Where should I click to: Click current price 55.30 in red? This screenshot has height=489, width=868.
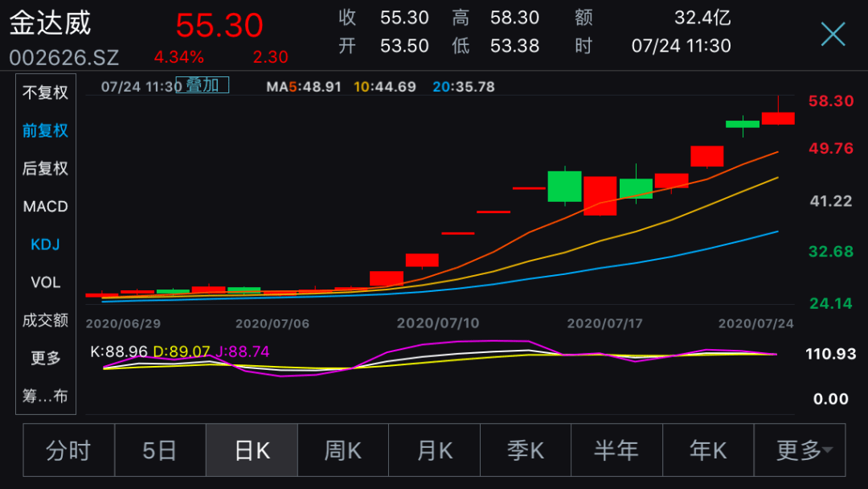(x=219, y=26)
